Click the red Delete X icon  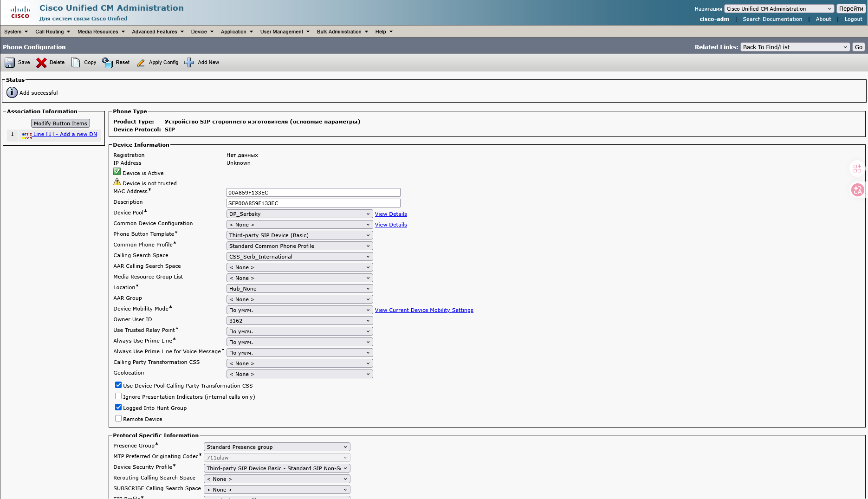pyautogui.click(x=41, y=63)
